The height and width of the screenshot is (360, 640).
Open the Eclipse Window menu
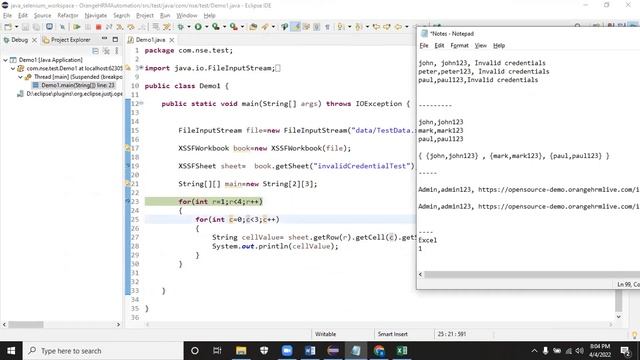point(187,16)
